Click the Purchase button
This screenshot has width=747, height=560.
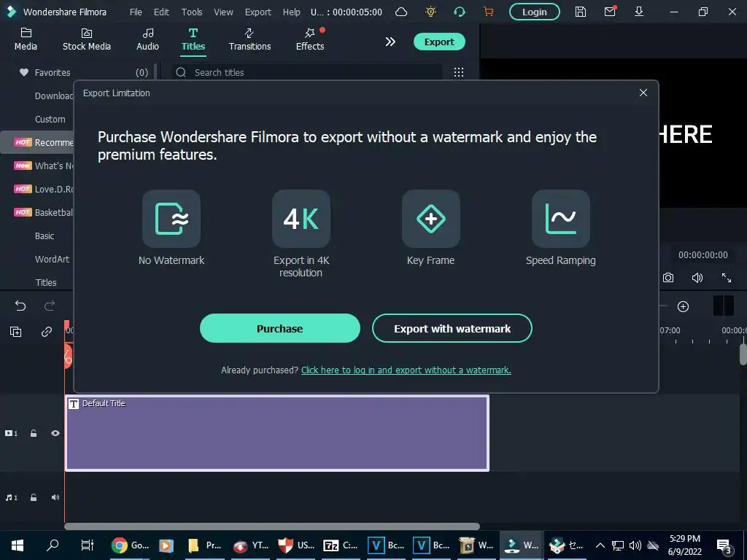click(x=279, y=328)
